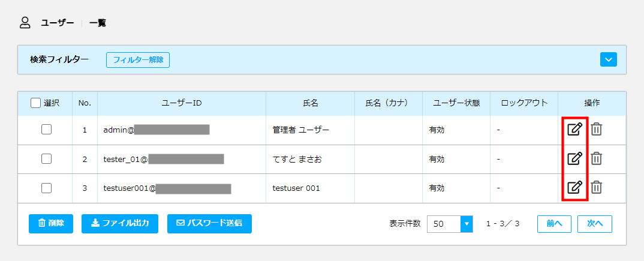Click the 操作 column header
644x261 pixels.
(592, 103)
